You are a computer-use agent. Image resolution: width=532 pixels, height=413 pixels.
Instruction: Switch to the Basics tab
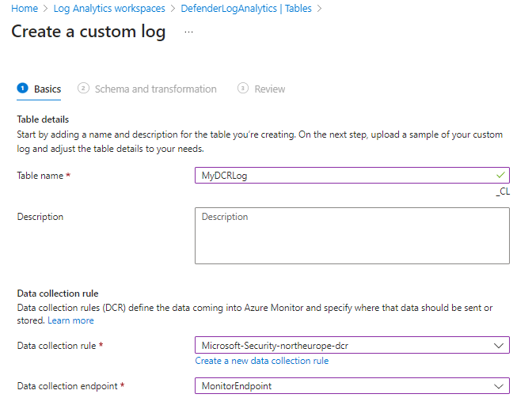[x=47, y=89]
